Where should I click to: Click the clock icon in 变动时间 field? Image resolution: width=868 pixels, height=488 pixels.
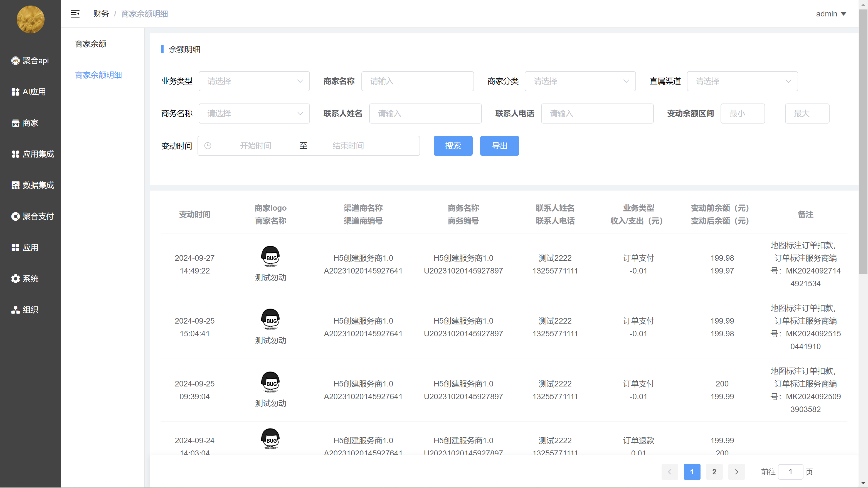tap(208, 146)
